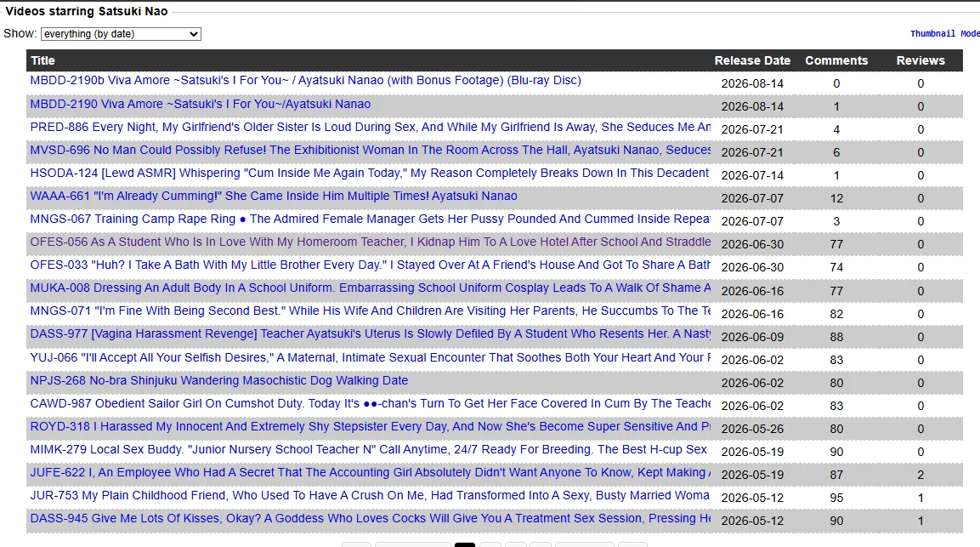Sort by the Release Date column header

click(752, 60)
